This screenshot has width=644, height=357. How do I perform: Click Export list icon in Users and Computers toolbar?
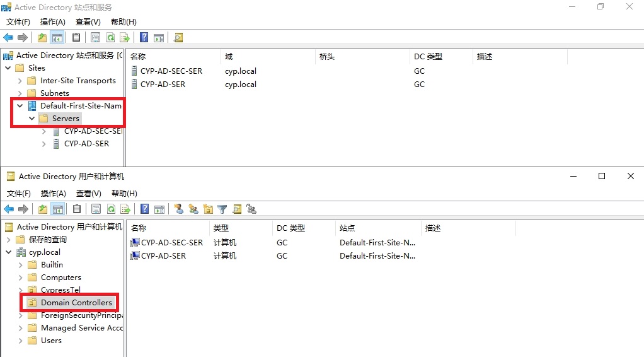pos(125,209)
